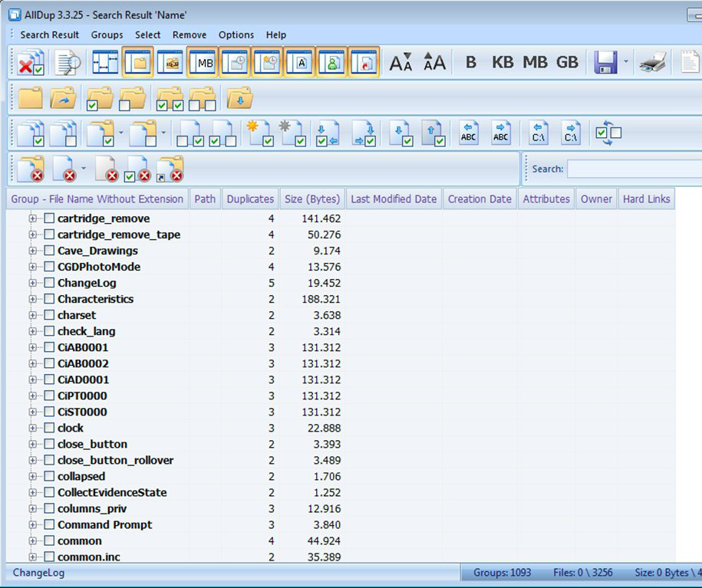Image resolution: width=702 pixels, height=588 pixels.
Task: Click the delete shortcut file red X icon
Action: (170, 169)
